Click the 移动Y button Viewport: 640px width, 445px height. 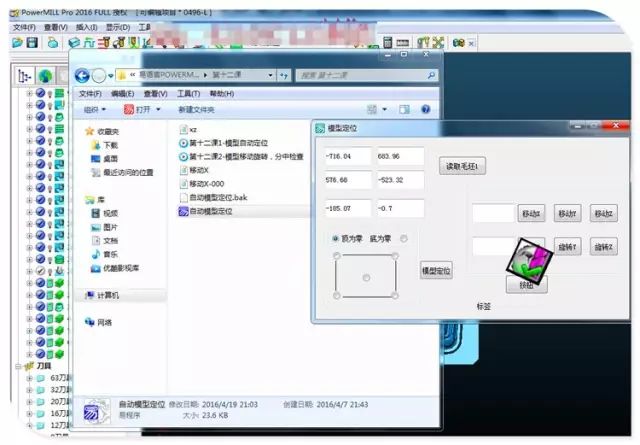[567, 214]
